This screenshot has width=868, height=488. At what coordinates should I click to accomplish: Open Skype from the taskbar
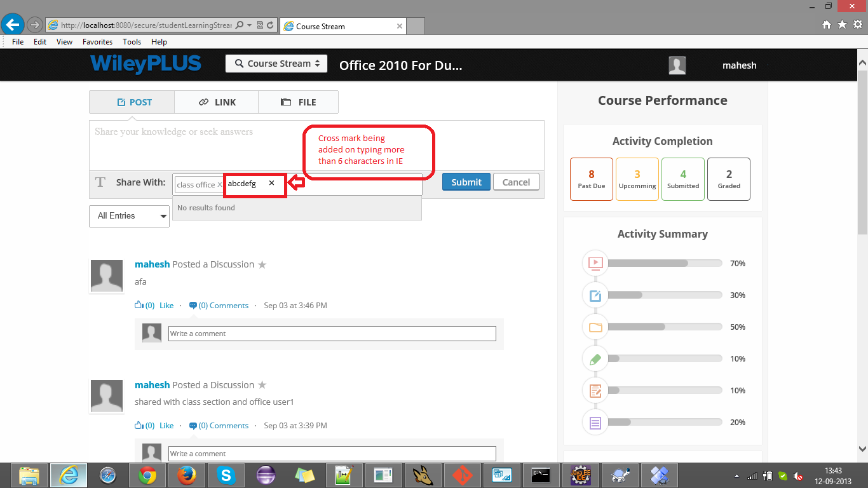pyautogui.click(x=226, y=475)
